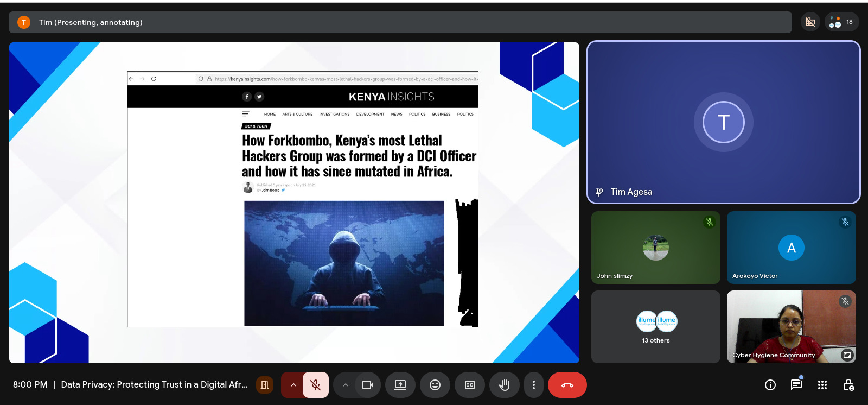Click the icon left of participants count

[810, 22]
